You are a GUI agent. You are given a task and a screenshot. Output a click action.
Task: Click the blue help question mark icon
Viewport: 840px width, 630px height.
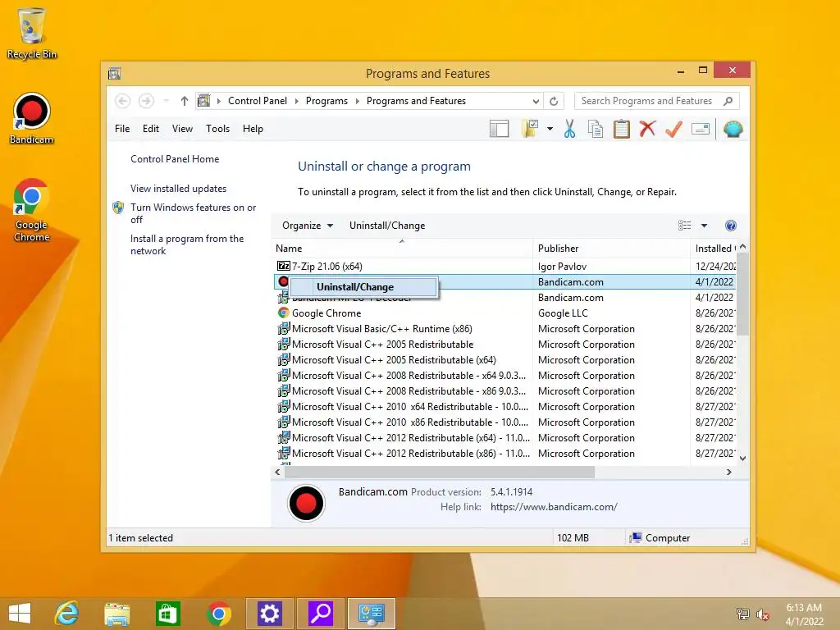click(730, 226)
